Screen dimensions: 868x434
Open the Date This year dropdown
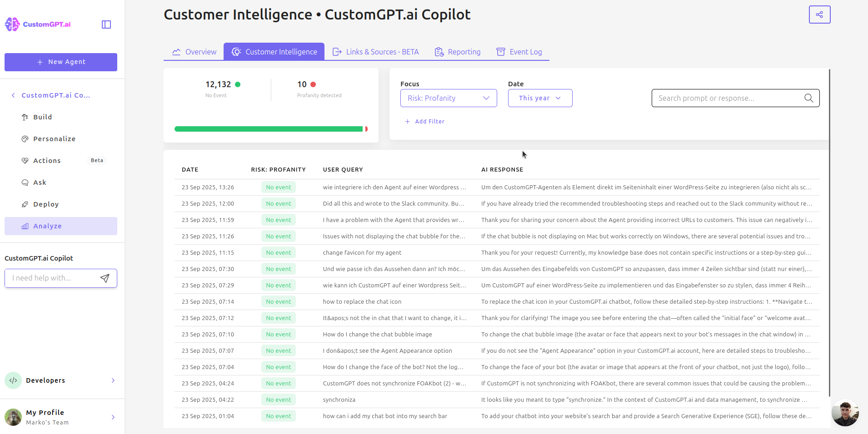point(540,98)
